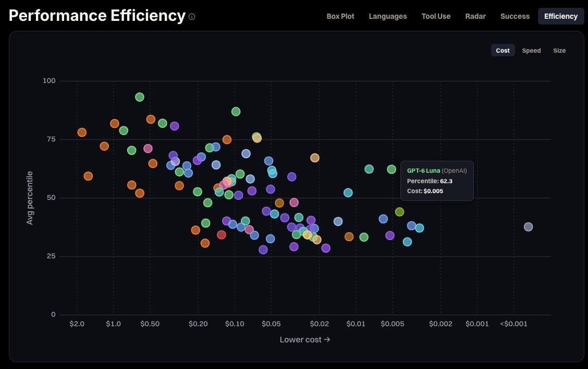Image resolution: width=588 pixels, height=369 pixels.
Task: Switch chart axis to Size
Action: 559,50
